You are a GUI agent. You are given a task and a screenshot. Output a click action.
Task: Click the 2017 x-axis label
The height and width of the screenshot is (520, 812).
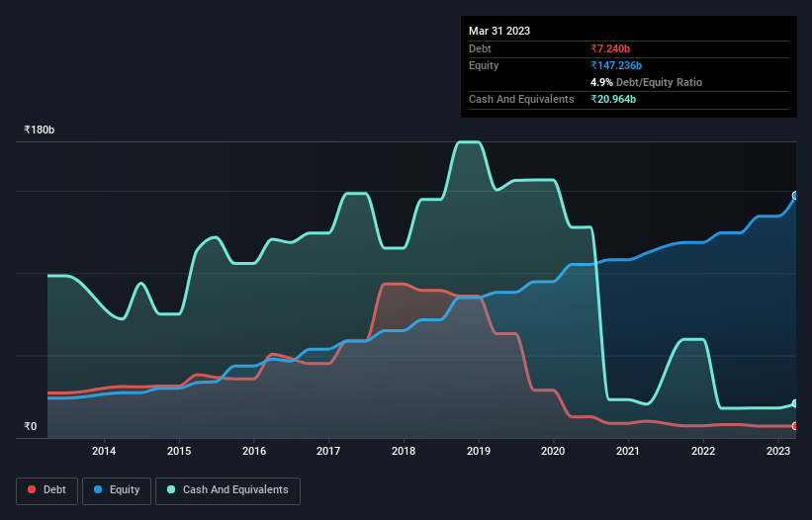pos(328,451)
